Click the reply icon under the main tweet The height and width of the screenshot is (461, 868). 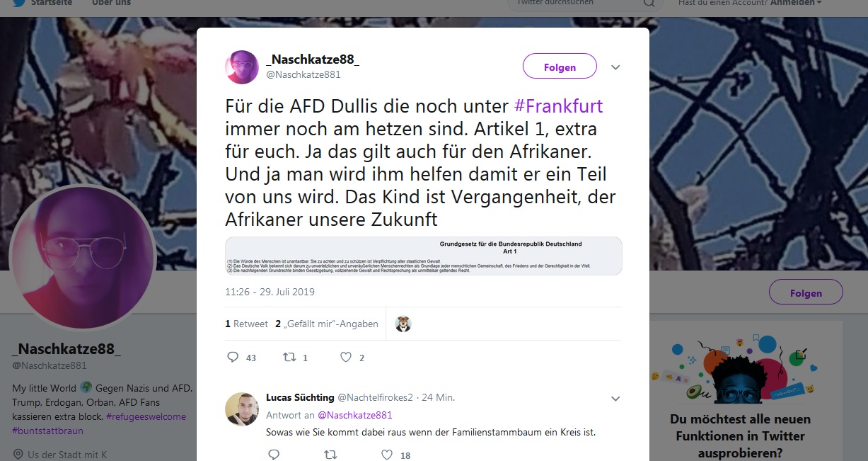[x=233, y=358]
